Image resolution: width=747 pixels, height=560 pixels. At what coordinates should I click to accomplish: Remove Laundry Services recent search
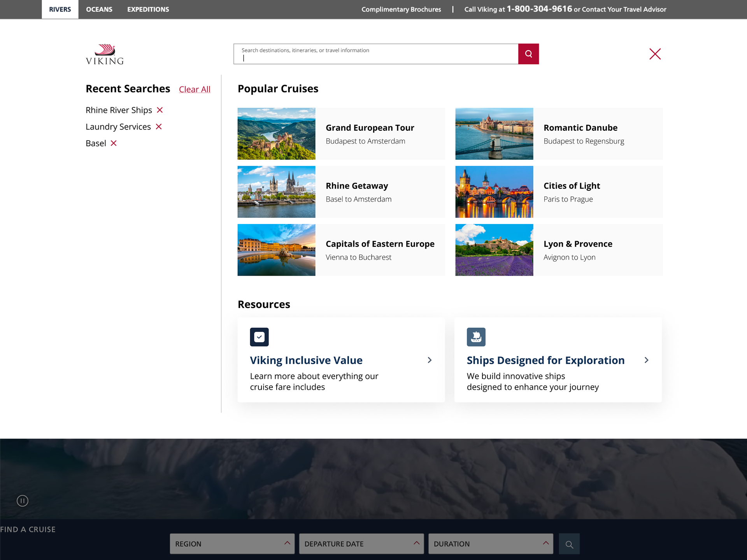159,127
